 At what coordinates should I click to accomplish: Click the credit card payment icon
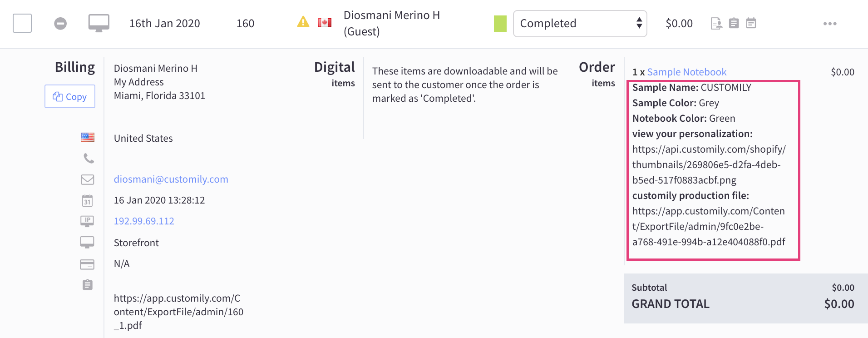coord(87,264)
